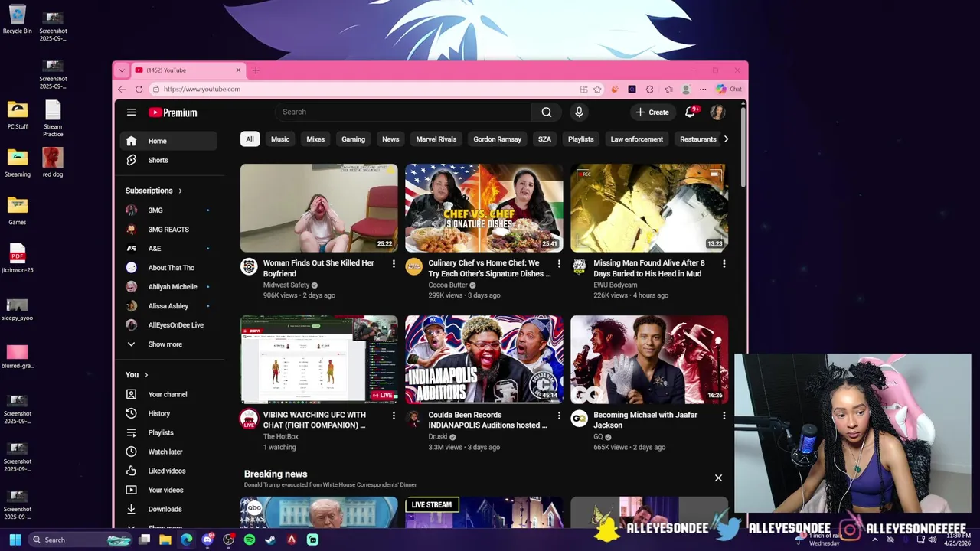Open more options for VIBING WATCHING UFC video

tap(394, 416)
